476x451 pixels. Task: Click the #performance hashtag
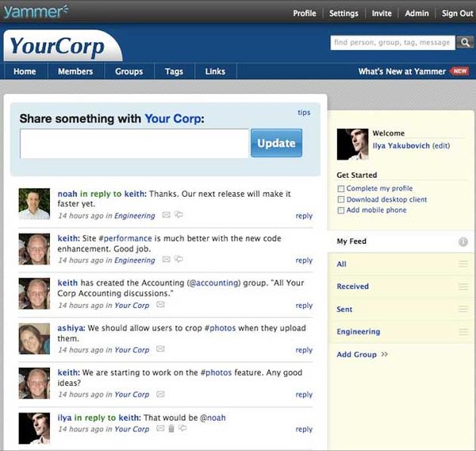coord(125,238)
